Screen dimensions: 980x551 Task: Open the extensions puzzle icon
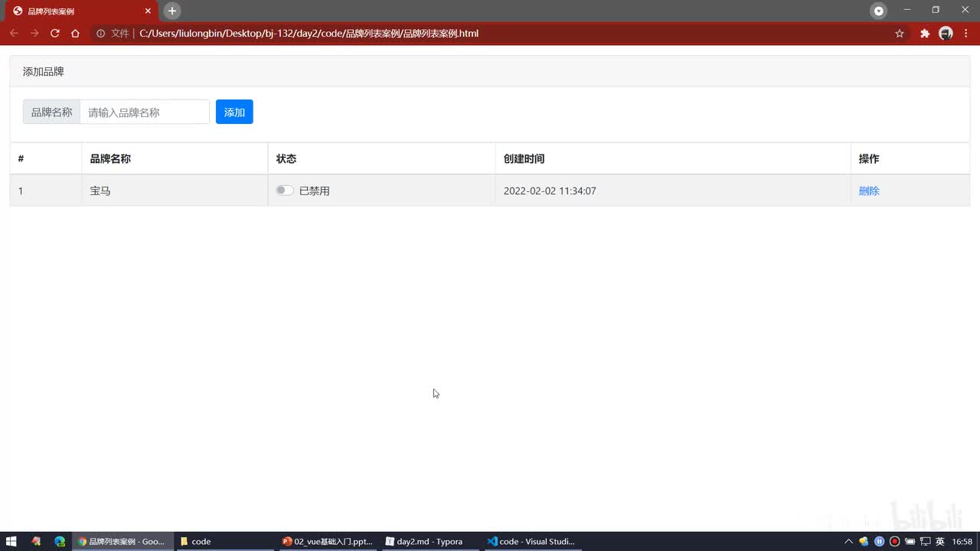[925, 34]
